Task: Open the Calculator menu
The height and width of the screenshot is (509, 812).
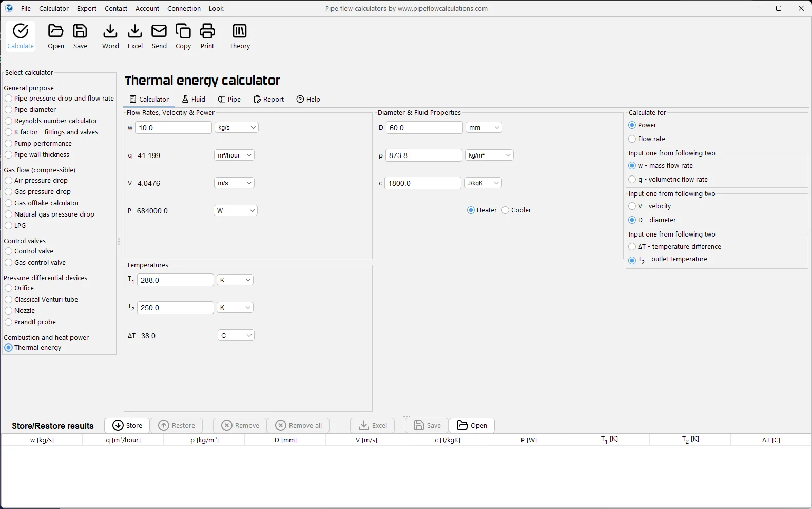Action: click(x=54, y=8)
